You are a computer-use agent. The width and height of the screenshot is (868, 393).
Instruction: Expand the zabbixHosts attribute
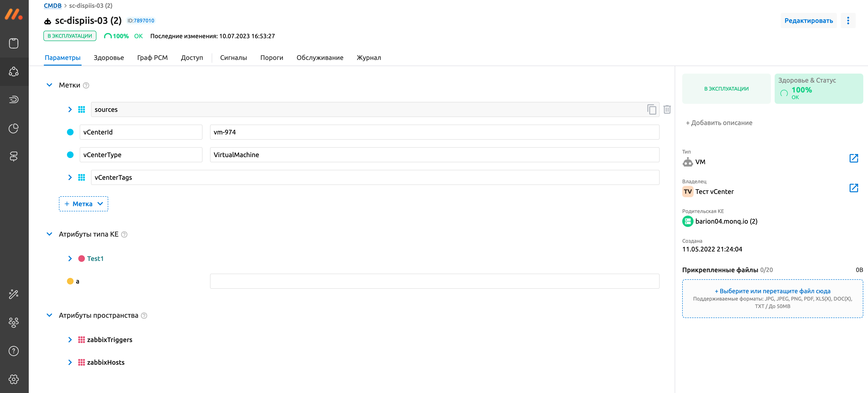tap(70, 362)
